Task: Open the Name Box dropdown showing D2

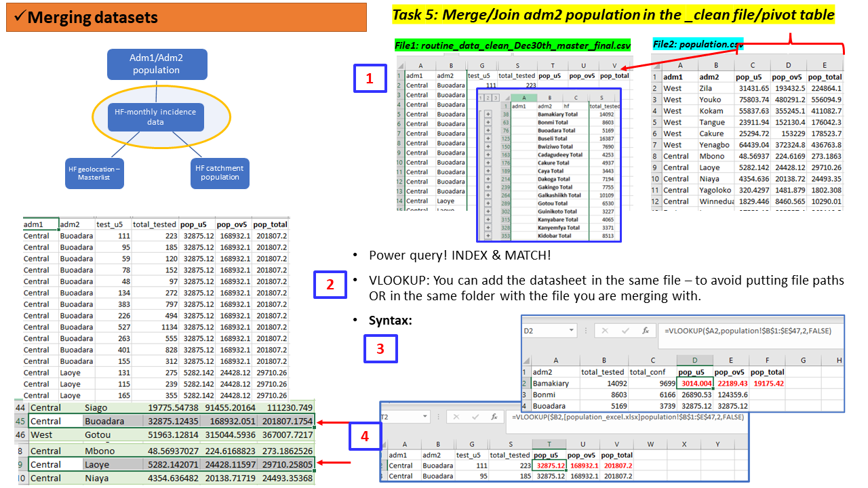Action: (x=571, y=331)
